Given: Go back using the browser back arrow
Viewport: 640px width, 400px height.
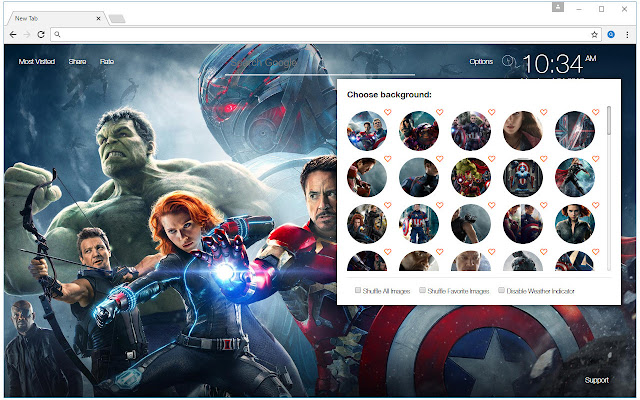Looking at the screenshot, I should (x=13, y=35).
